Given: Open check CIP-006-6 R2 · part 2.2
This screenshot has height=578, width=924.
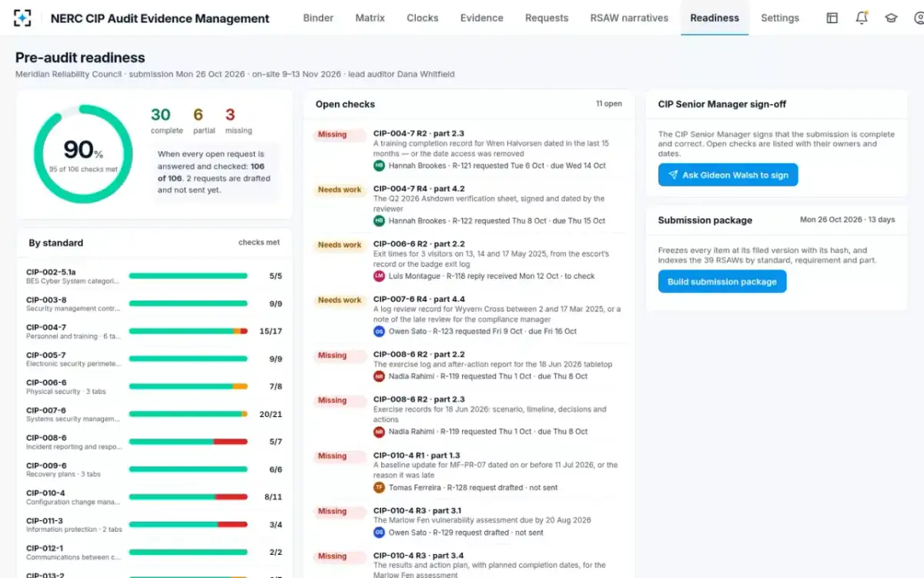Looking at the screenshot, I should [419, 244].
